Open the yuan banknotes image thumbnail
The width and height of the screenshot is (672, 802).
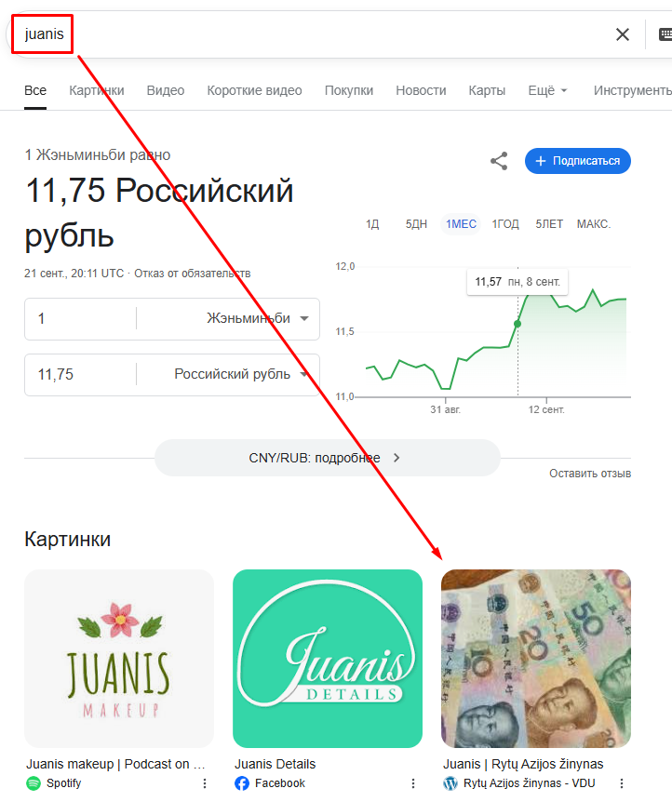pyautogui.click(x=536, y=659)
